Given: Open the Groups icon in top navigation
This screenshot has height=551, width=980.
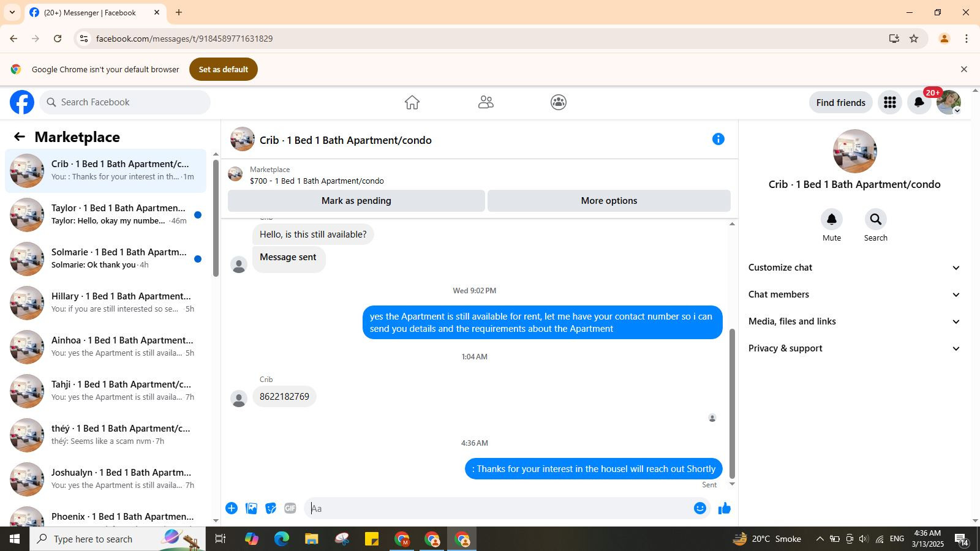Looking at the screenshot, I should pyautogui.click(x=559, y=102).
